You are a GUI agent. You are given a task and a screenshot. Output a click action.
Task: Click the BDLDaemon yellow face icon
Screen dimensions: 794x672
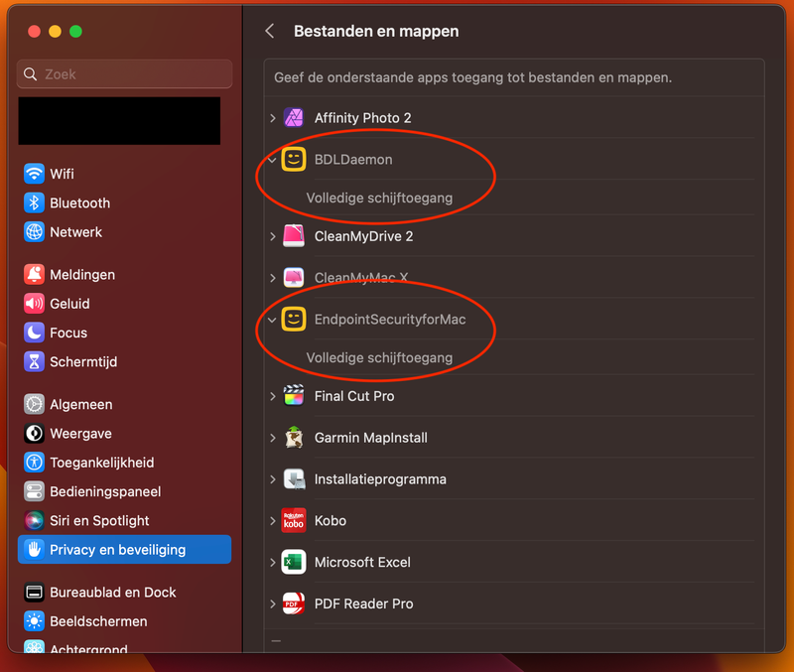[293, 160]
